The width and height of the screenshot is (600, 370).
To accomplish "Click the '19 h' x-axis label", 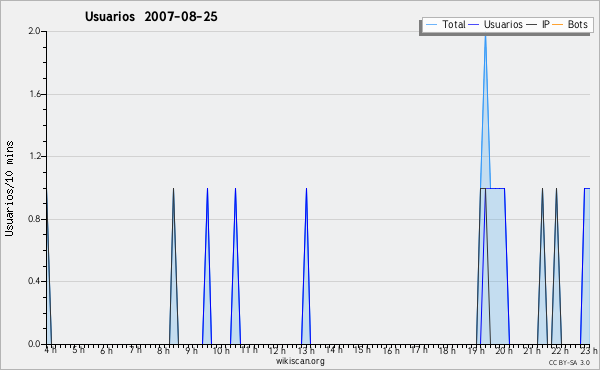I will [476, 350].
